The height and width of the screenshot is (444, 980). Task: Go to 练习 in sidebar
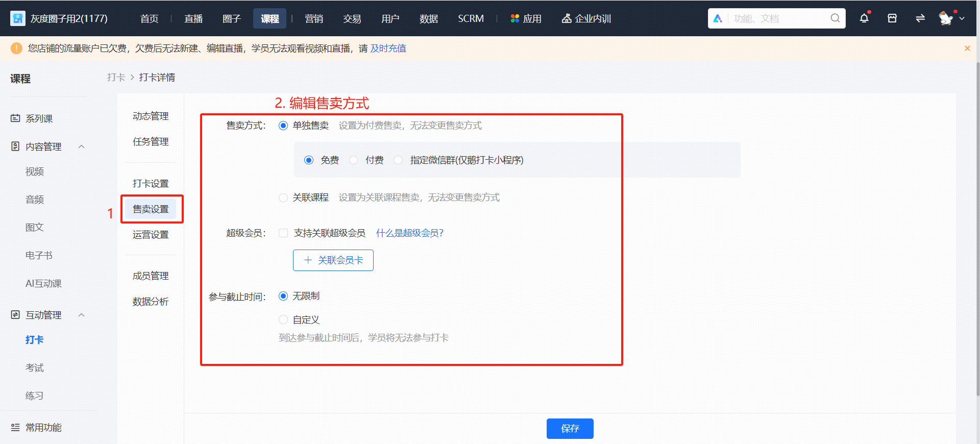(x=35, y=396)
